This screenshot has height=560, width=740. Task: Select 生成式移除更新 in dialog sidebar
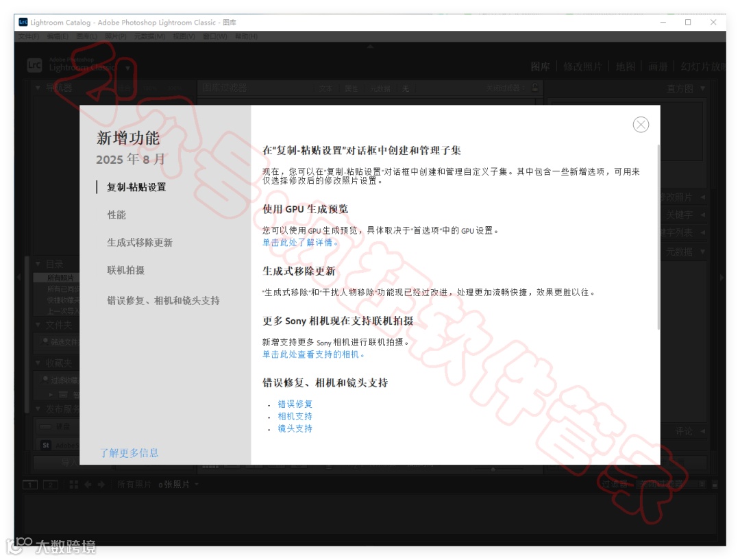tap(140, 242)
